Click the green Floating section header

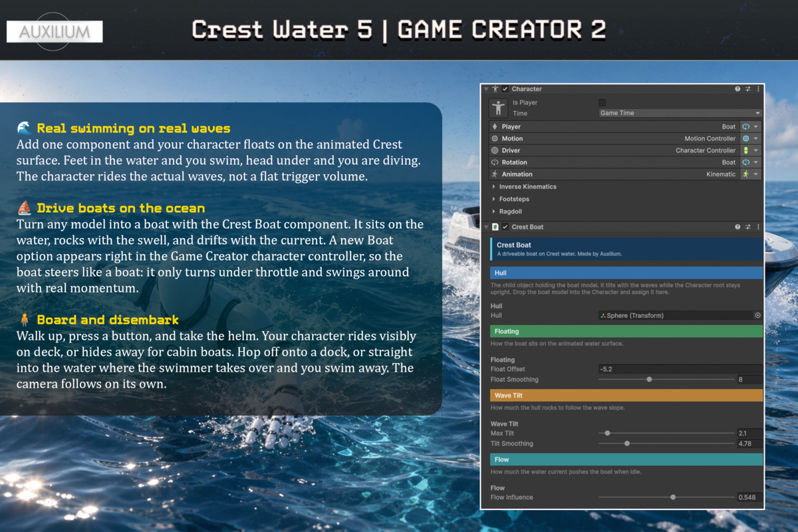626,331
